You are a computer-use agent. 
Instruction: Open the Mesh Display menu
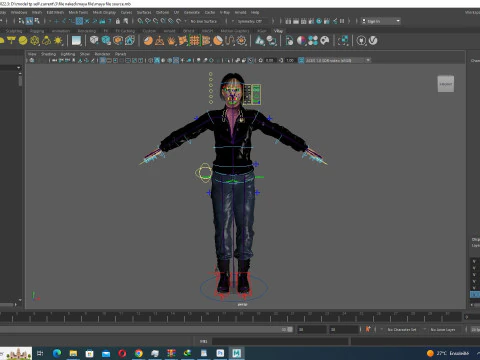(104, 12)
